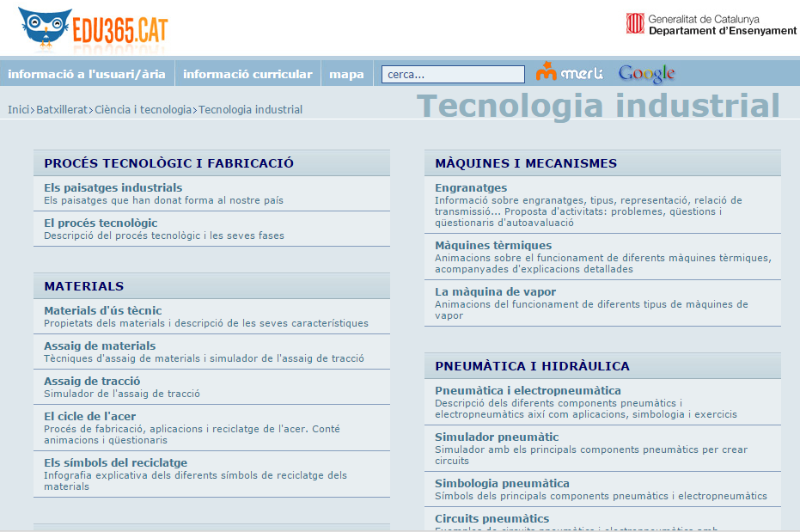Select 'Materials d'ús tècnic' link
Image resolution: width=800 pixels, height=532 pixels.
tap(102, 310)
